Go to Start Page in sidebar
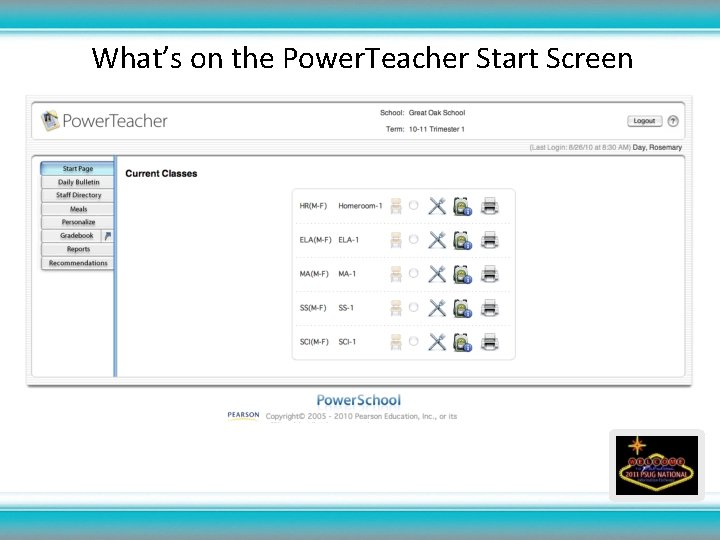The image size is (720, 540). [78, 169]
